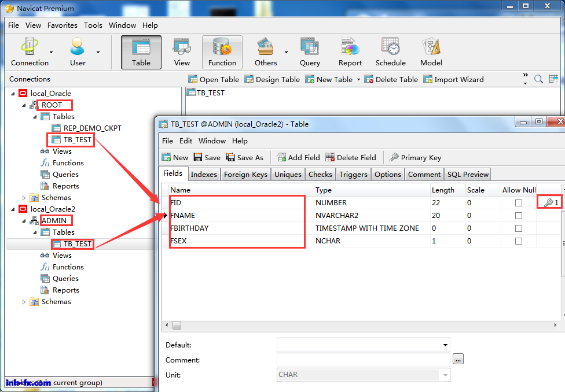
Task: Click New Table in the object toolbar
Action: pos(329,80)
